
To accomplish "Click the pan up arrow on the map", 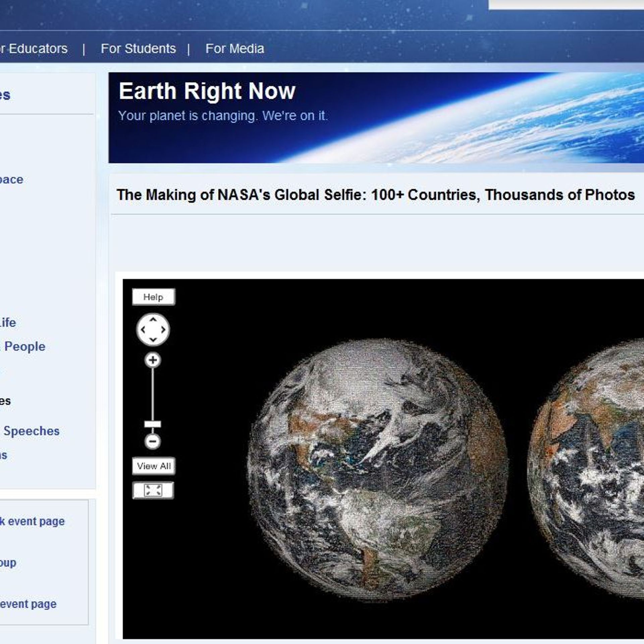I will [x=153, y=320].
